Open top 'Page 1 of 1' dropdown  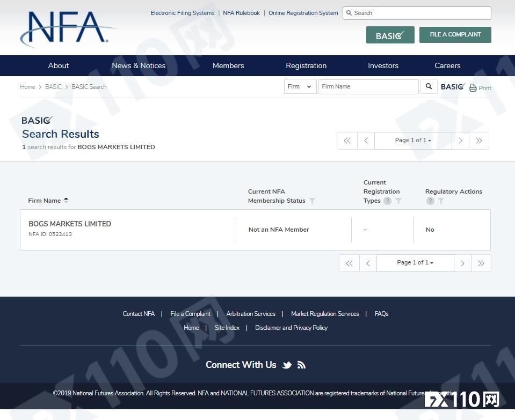pos(413,141)
